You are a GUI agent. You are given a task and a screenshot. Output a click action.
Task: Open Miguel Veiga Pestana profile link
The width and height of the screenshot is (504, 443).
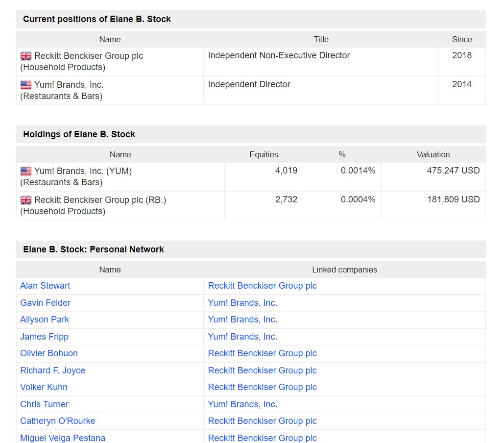tap(63, 438)
